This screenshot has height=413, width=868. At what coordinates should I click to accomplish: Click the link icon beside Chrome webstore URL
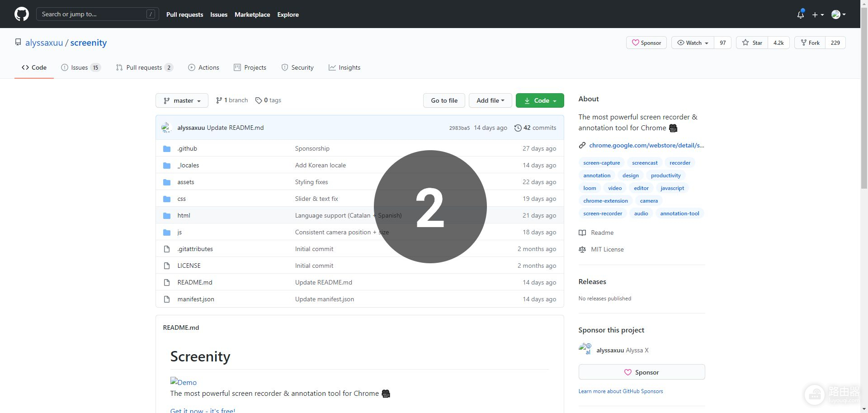[x=582, y=145]
